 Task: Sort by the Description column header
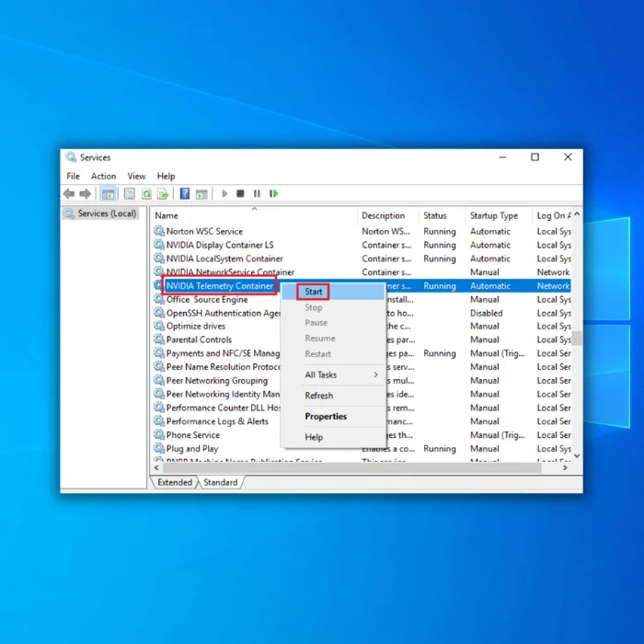(x=388, y=215)
